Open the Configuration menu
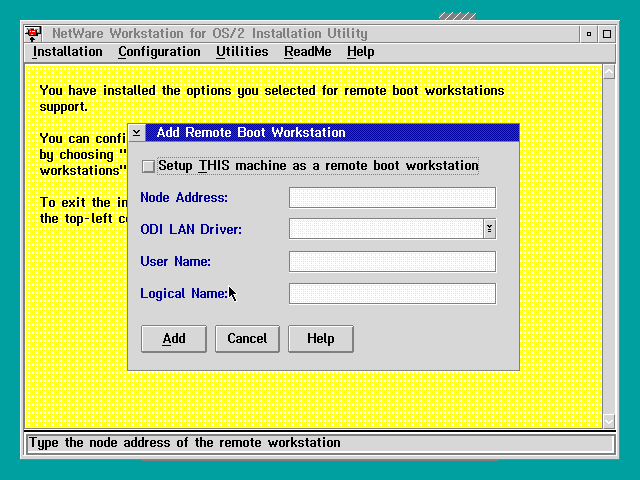The width and height of the screenshot is (640, 480). point(159,52)
